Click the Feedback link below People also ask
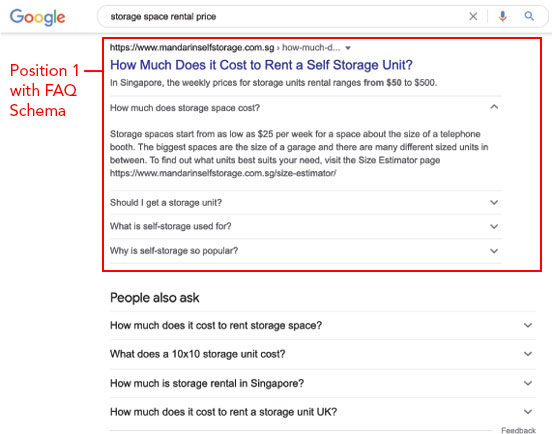Image resolution: width=552 pixels, height=434 pixels. coord(518,430)
